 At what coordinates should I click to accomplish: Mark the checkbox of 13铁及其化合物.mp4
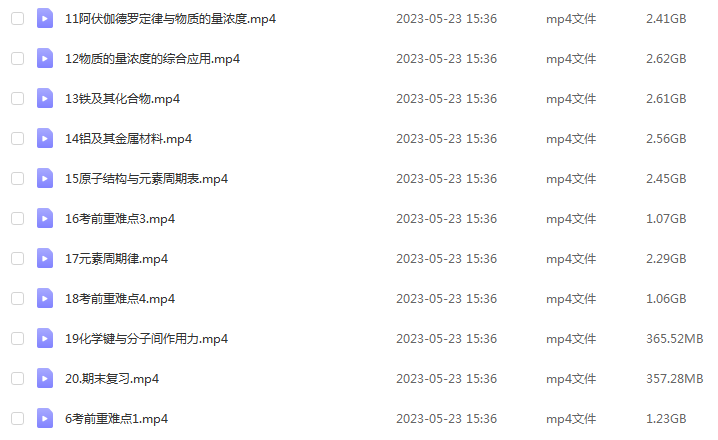coord(17,98)
